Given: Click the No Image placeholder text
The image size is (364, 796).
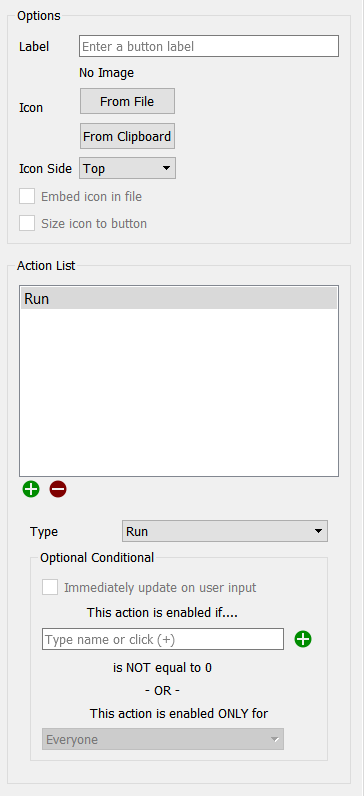Looking at the screenshot, I should pyautogui.click(x=106, y=73).
